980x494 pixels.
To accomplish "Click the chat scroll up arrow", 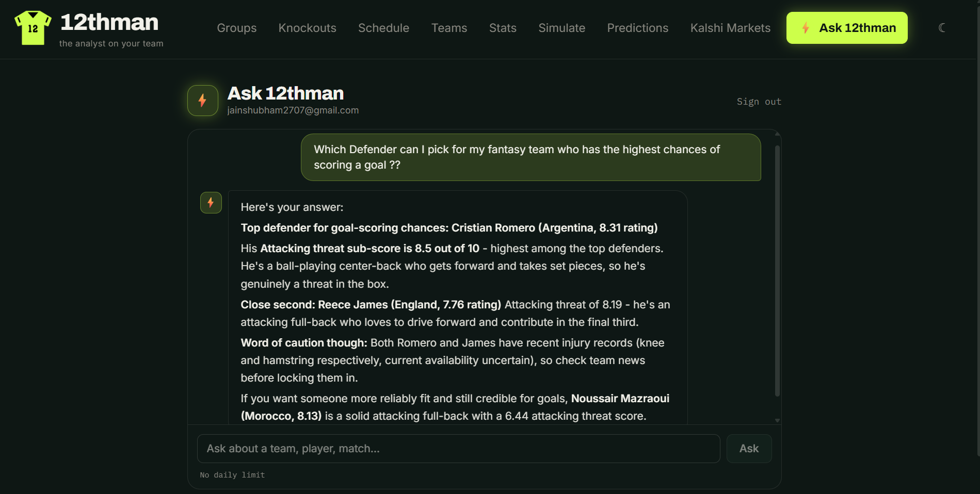I will [x=777, y=134].
